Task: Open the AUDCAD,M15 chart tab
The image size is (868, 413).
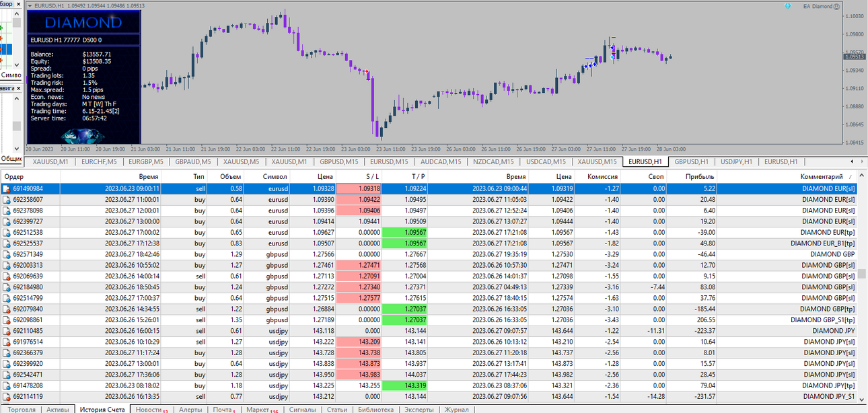Action: (441, 161)
